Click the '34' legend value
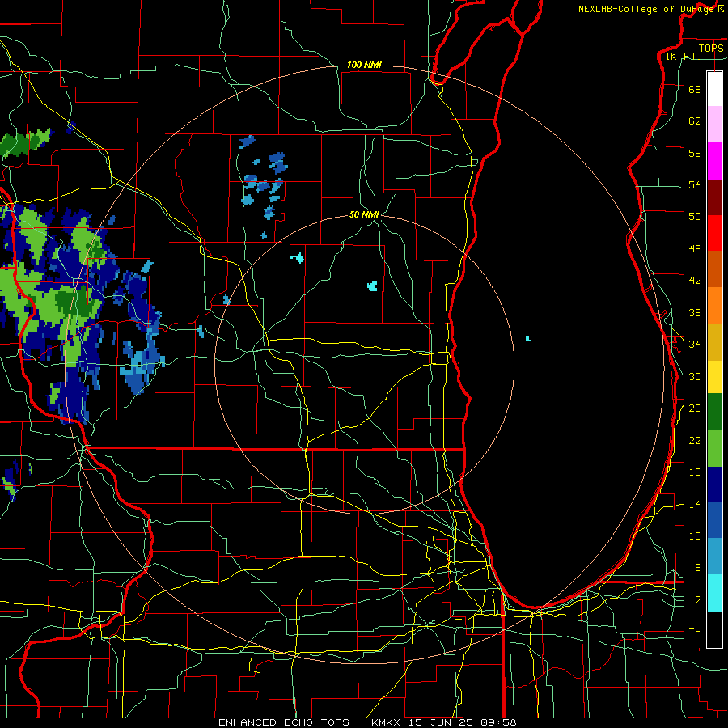 (695, 345)
